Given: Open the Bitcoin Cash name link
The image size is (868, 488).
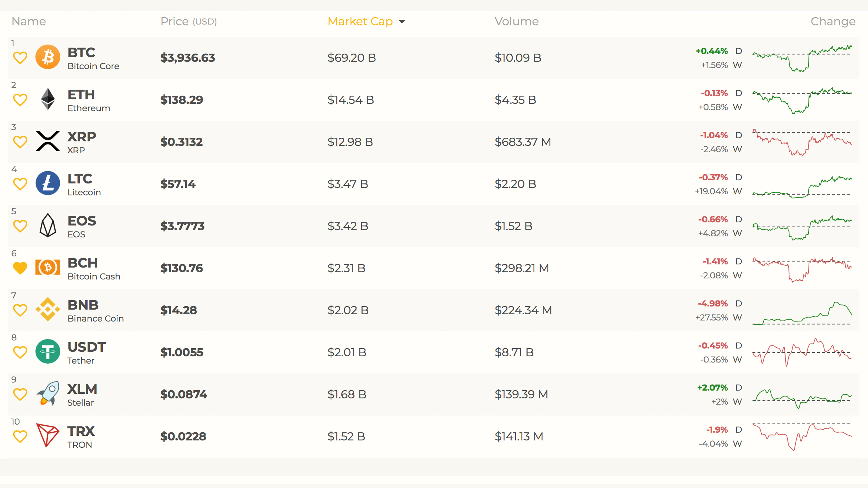Looking at the screenshot, I should coord(94,276).
